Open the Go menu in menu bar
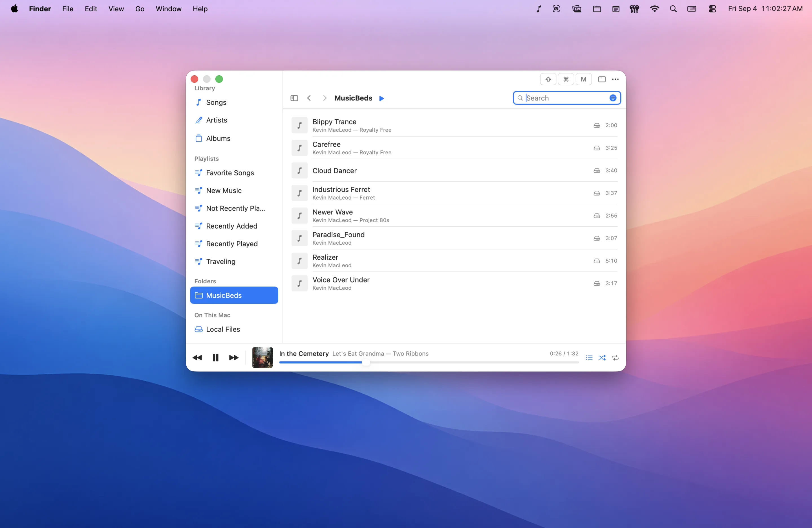The height and width of the screenshot is (528, 812). 140,9
